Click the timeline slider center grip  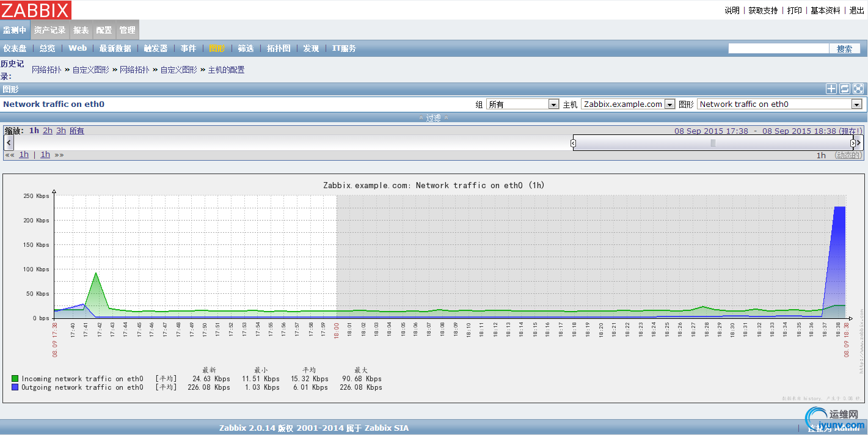click(712, 143)
